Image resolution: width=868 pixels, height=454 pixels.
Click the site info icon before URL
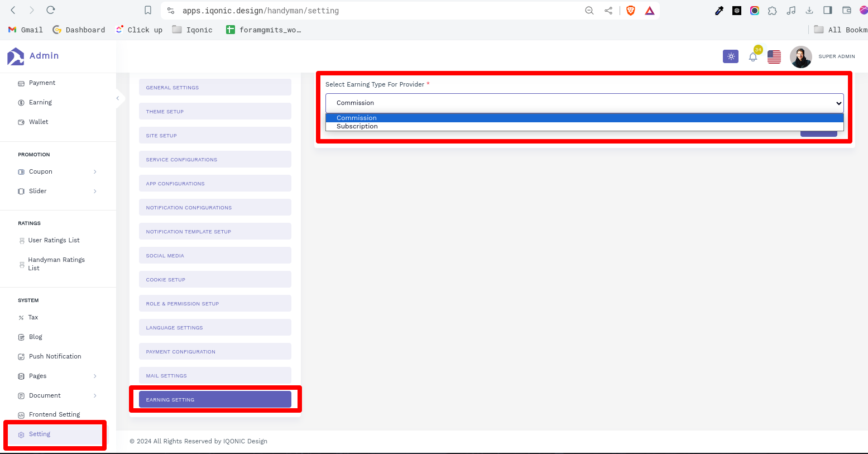[x=171, y=11]
